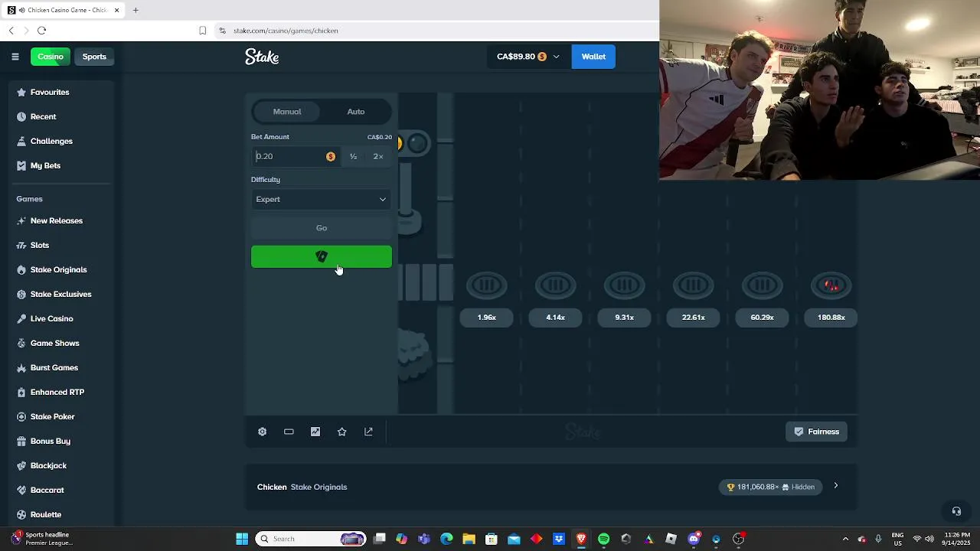Open the Wallet
The width and height of the screenshot is (980, 551).
click(593, 57)
